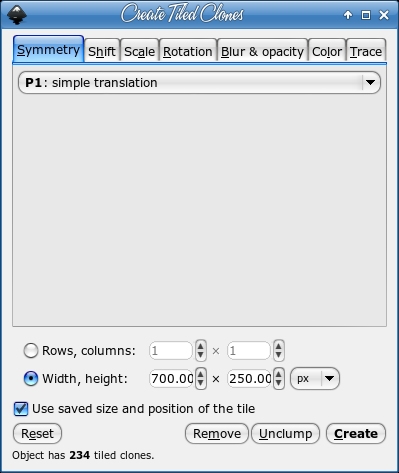Click the Reset button
Viewport: 399px width, 473px height.
click(x=37, y=434)
